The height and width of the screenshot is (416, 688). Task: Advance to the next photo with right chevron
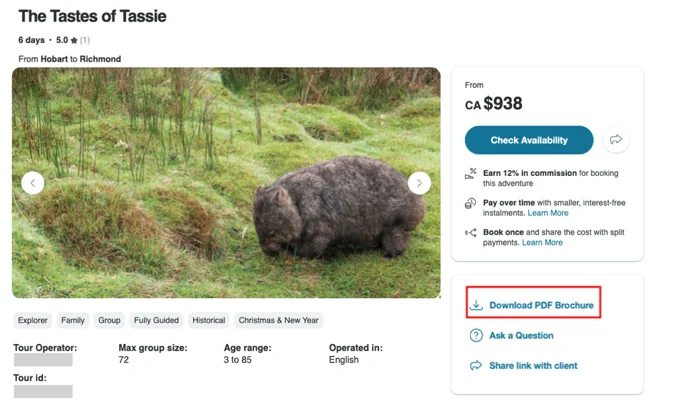pyautogui.click(x=419, y=183)
